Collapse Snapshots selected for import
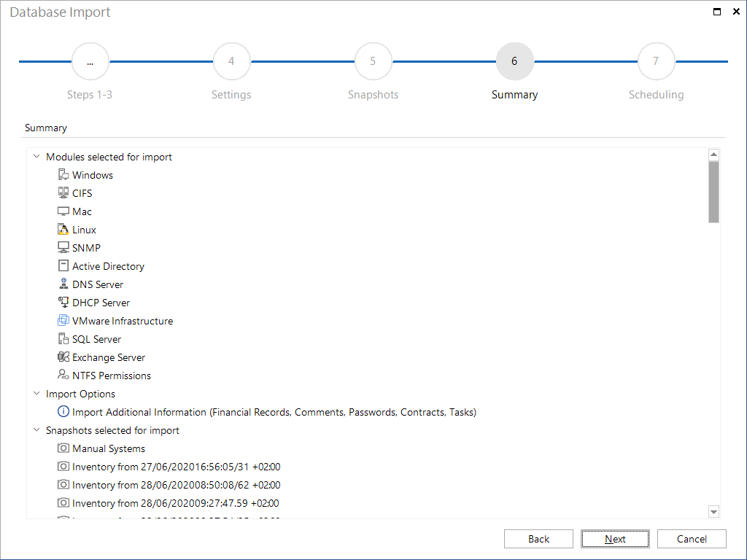The width and height of the screenshot is (747, 560). point(36,430)
